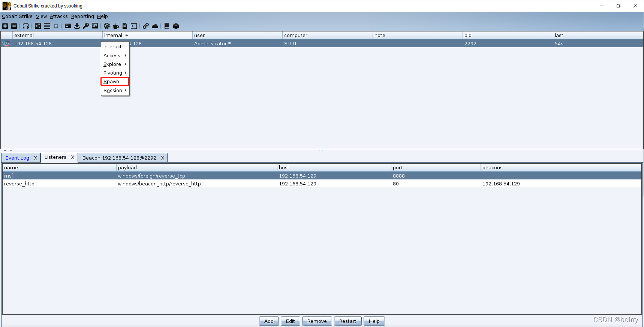Open listeners via the headphones icon
The height and width of the screenshot is (327, 644).
[x=25, y=26]
